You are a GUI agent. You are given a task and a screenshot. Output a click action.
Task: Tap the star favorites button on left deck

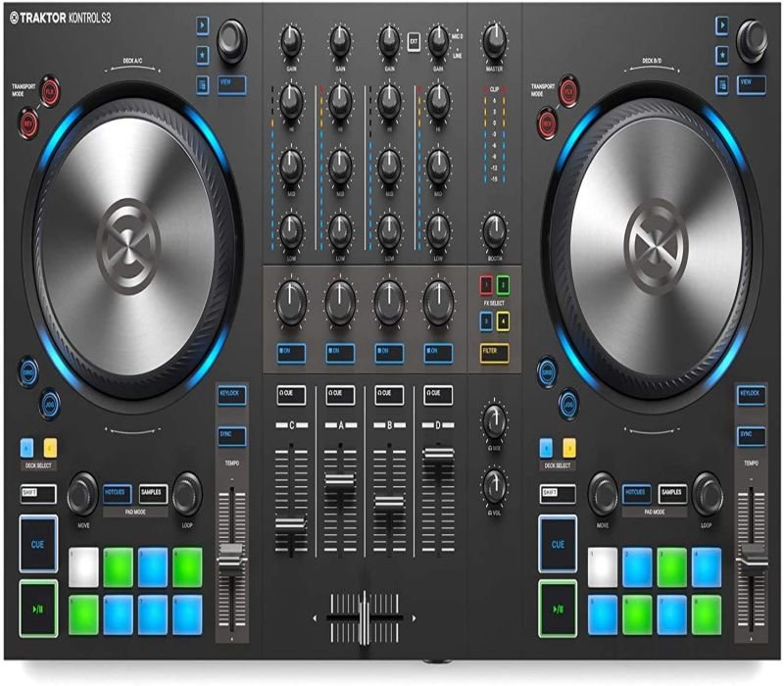click(x=203, y=55)
